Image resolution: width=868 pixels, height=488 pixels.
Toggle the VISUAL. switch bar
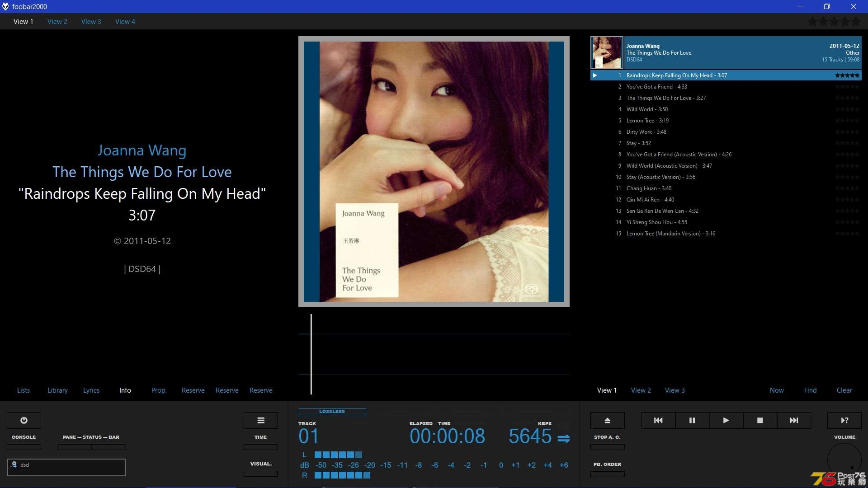(261, 474)
